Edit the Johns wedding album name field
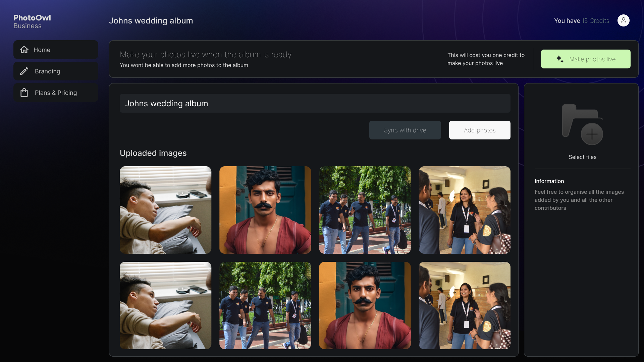Screen dimensions: 644x362 315,103
